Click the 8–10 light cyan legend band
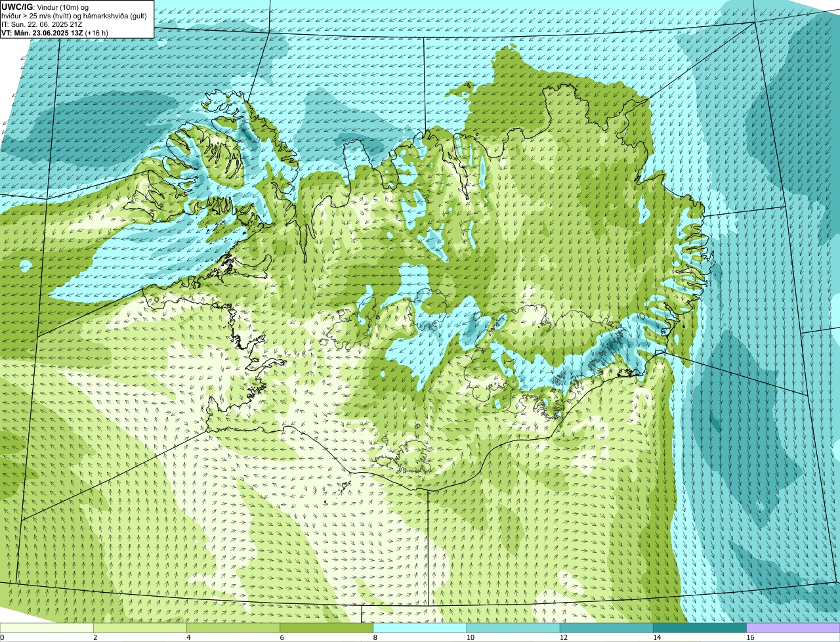The width and height of the screenshot is (840, 642). [x=420, y=628]
